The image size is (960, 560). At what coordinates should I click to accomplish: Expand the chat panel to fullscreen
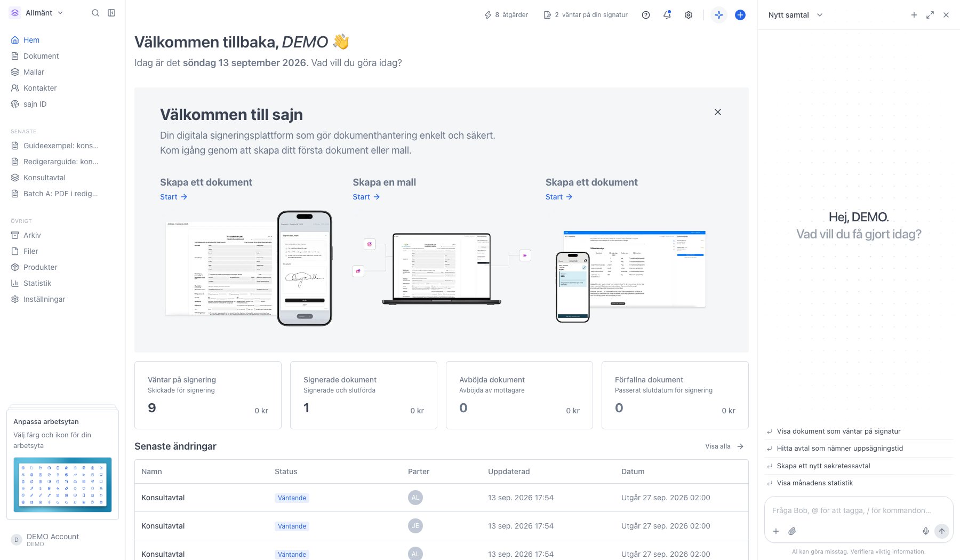[930, 15]
